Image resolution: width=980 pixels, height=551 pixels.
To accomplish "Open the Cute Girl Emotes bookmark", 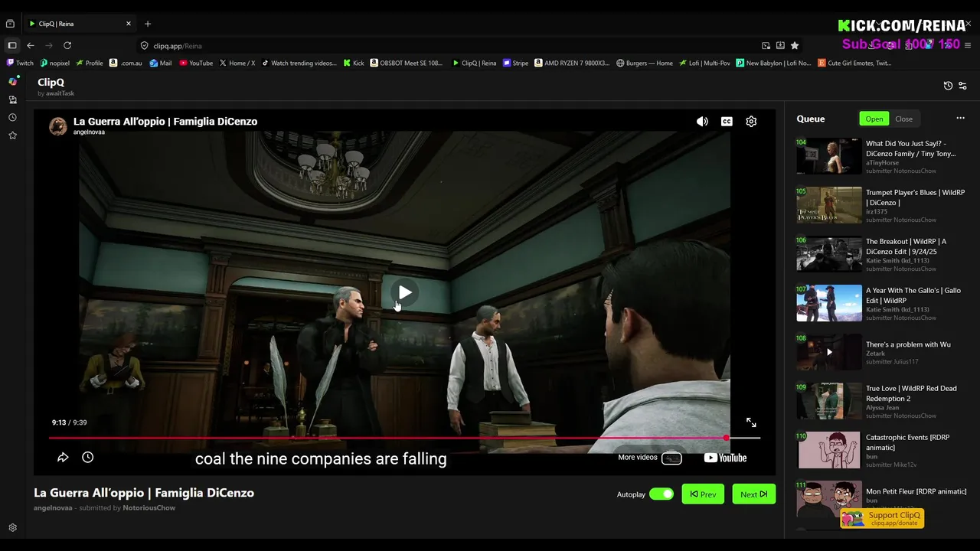I will coord(854,64).
